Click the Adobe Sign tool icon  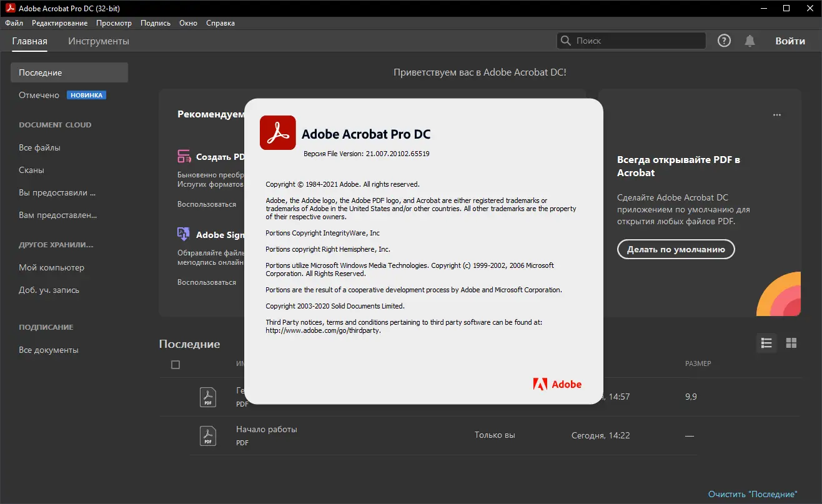coord(184,234)
